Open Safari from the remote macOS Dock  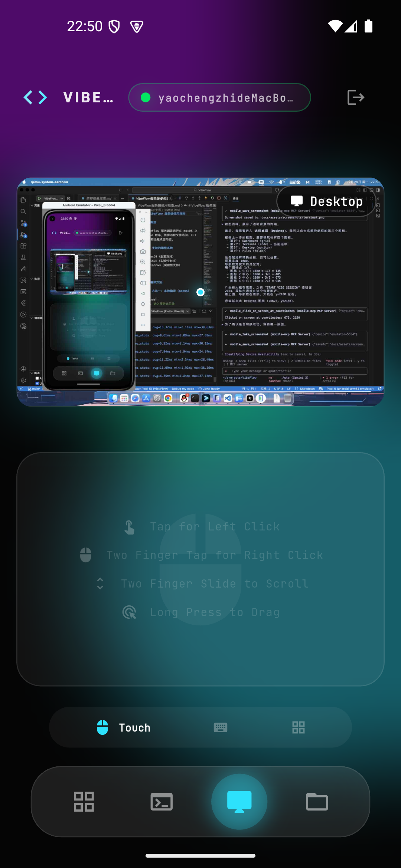[x=135, y=398]
